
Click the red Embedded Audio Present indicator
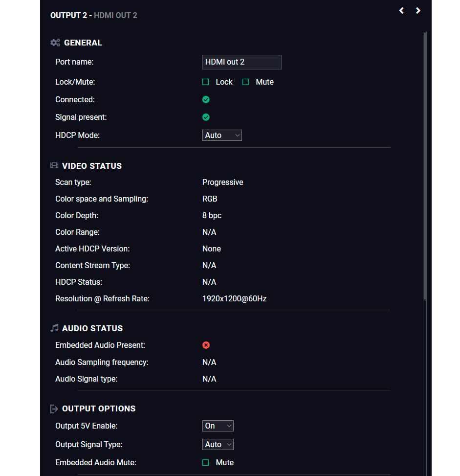click(206, 345)
